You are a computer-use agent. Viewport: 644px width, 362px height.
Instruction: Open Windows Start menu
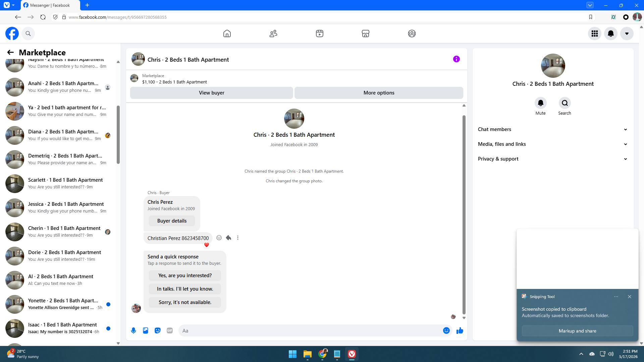click(x=292, y=354)
